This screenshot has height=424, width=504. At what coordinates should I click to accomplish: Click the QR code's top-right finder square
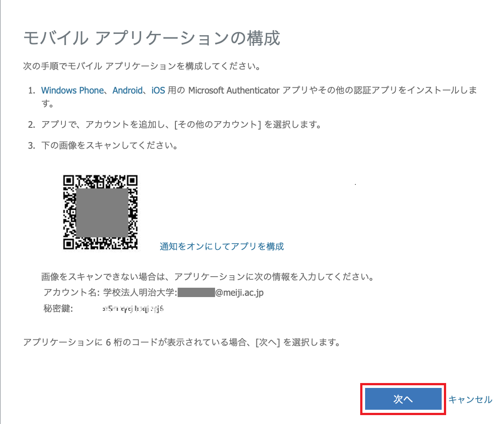[132, 181]
